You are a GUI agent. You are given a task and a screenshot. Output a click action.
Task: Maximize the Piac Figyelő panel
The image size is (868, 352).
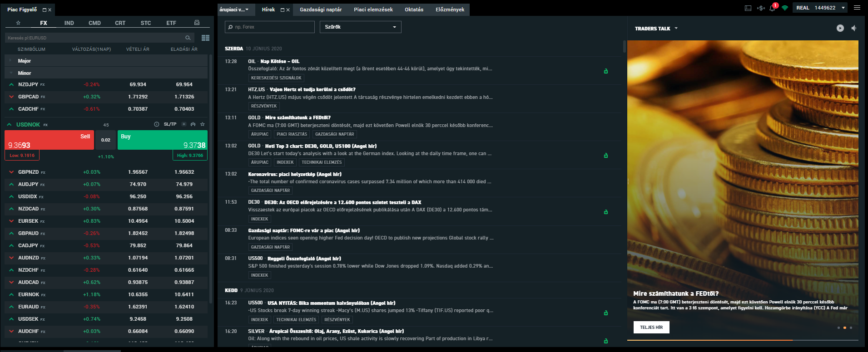tap(44, 10)
